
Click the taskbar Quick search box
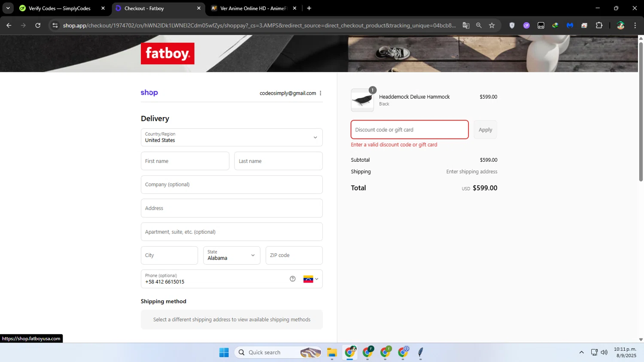point(278,352)
